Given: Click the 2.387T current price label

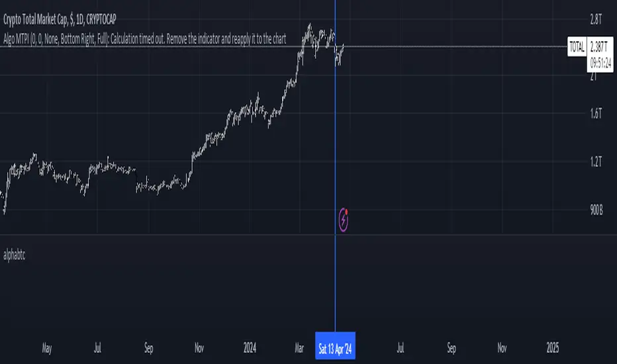Looking at the screenshot, I should pos(600,47).
